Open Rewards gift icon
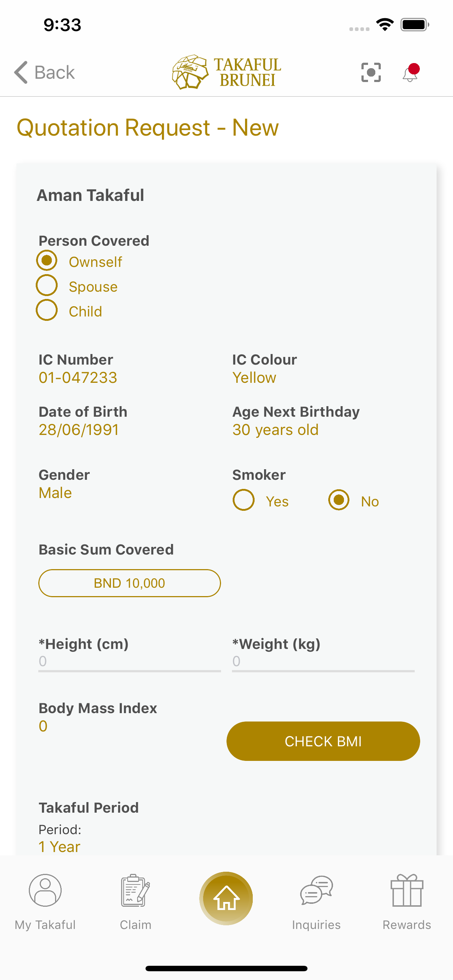453x980 pixels. [x=407, y=890]
